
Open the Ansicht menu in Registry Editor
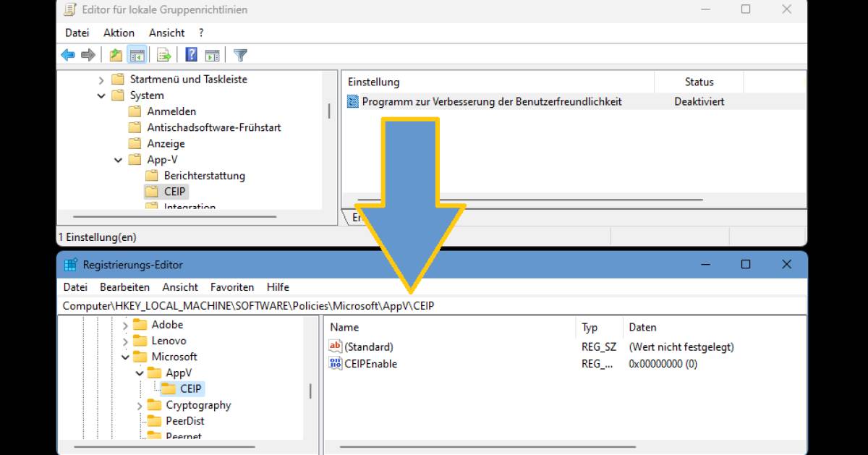click(x=180, y=287)
